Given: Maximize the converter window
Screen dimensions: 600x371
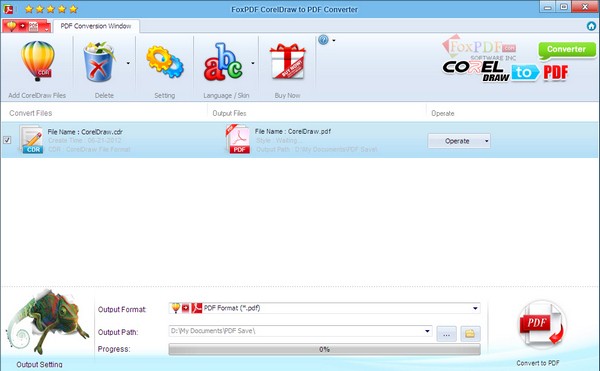Looking at the screenshot, I should coord(564,7).
